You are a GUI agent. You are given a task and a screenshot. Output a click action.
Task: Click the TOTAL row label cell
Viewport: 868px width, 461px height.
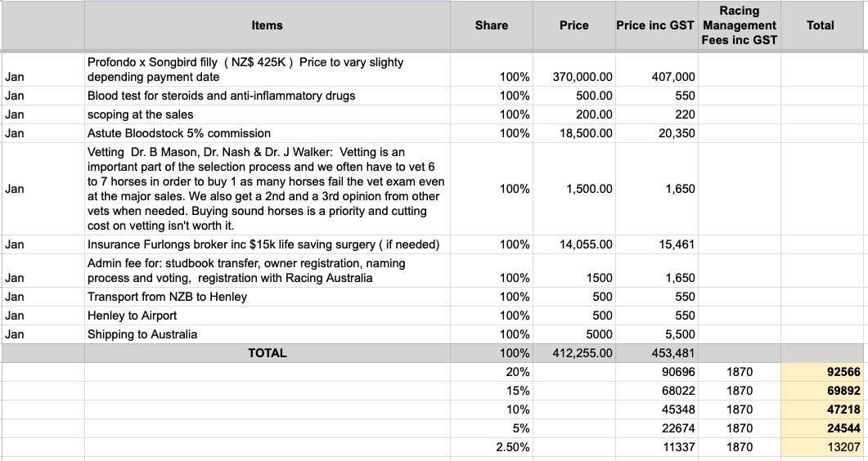267,353
